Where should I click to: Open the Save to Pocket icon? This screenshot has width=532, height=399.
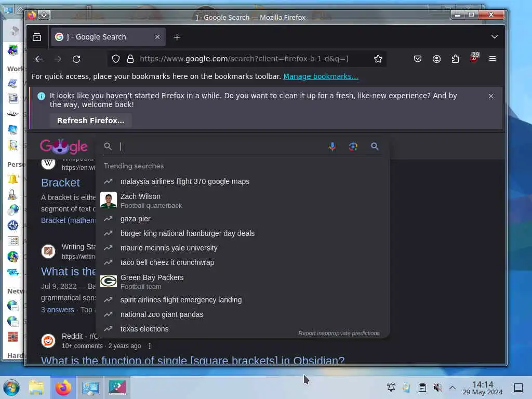tap(418, 59)
